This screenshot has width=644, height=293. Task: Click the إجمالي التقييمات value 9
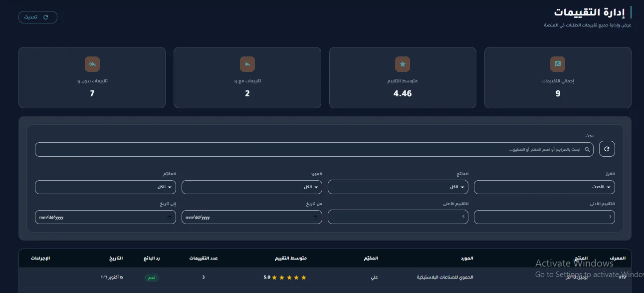[558, 93]
